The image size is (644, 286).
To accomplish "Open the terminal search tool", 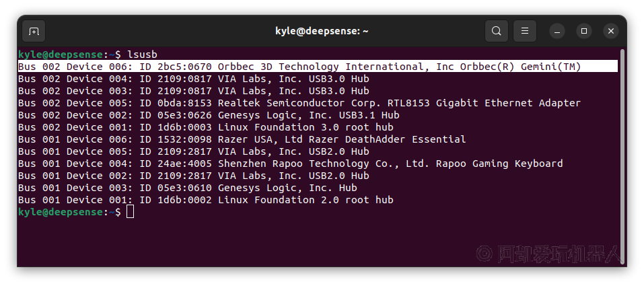I will [497, 31].
